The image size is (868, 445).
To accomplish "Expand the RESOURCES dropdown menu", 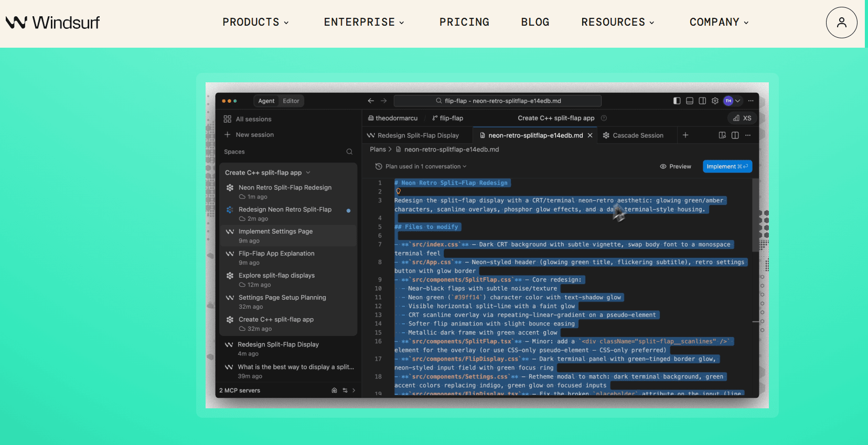I will pyautogui.click(x=618, y=22).
